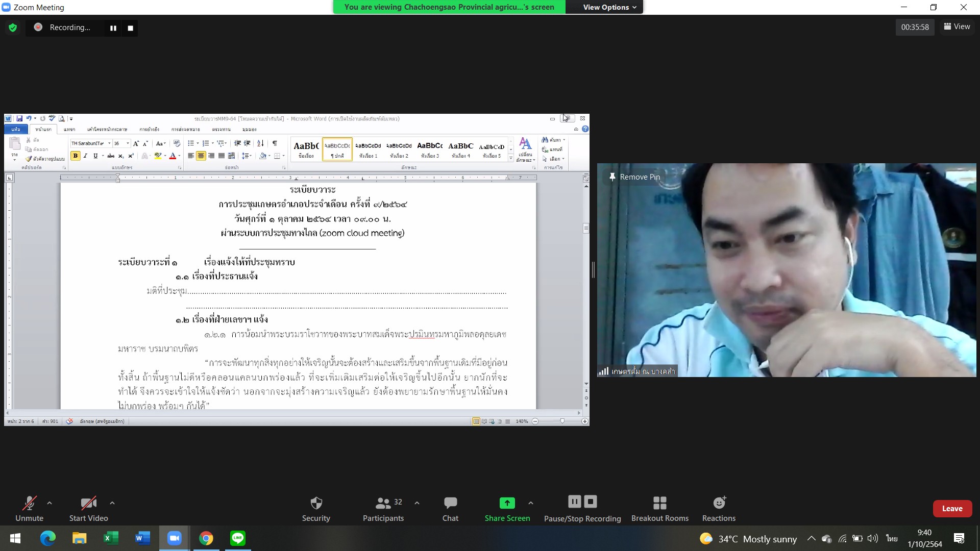Image resolution: width=980 pixels, height=551 pixels.
Task: Expand audio options arrow next to Unmute
Action: 50,503
